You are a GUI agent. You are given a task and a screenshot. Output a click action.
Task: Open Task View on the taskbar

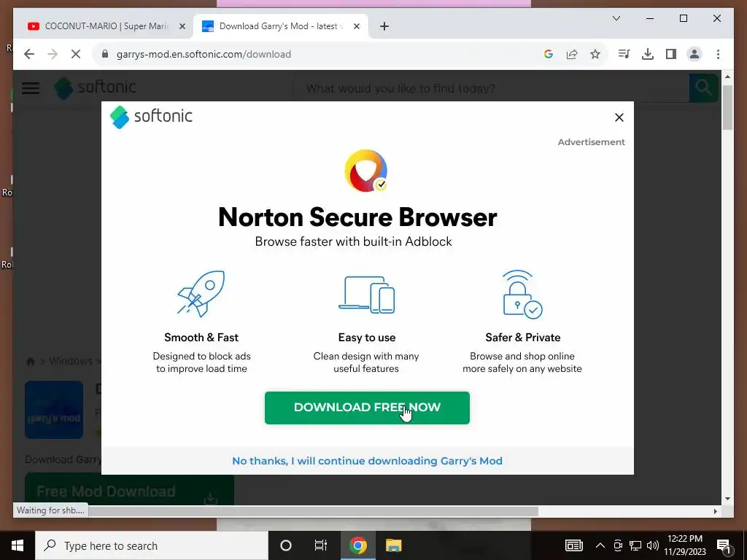321,545
